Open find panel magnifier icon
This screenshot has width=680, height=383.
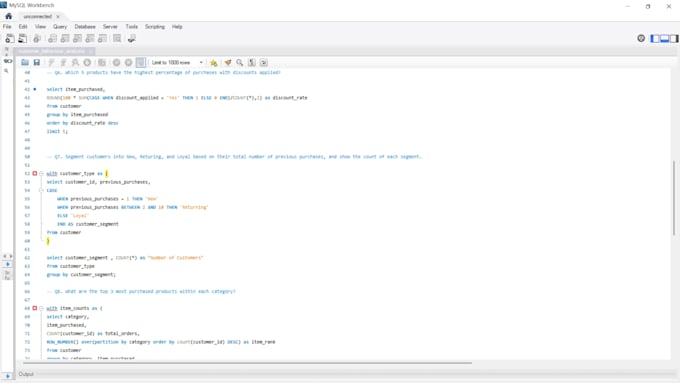(x=239, y=62)
